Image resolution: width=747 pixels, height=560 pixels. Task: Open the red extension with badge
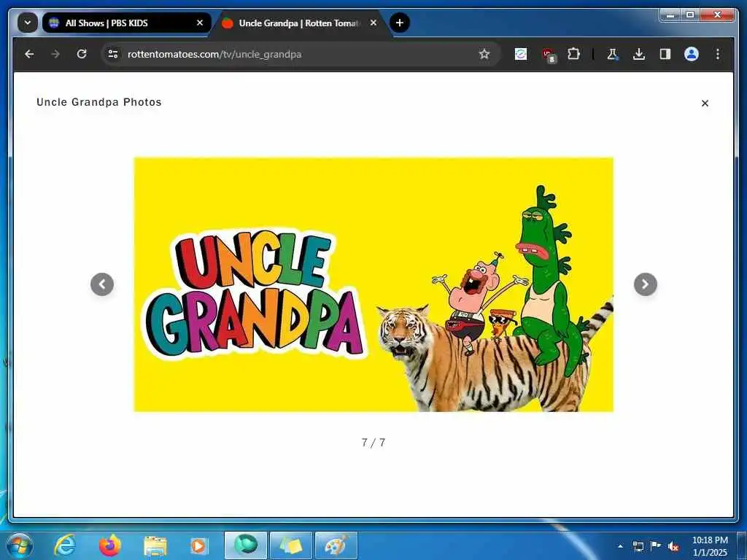pyautogui.click(x=549, y=55)
